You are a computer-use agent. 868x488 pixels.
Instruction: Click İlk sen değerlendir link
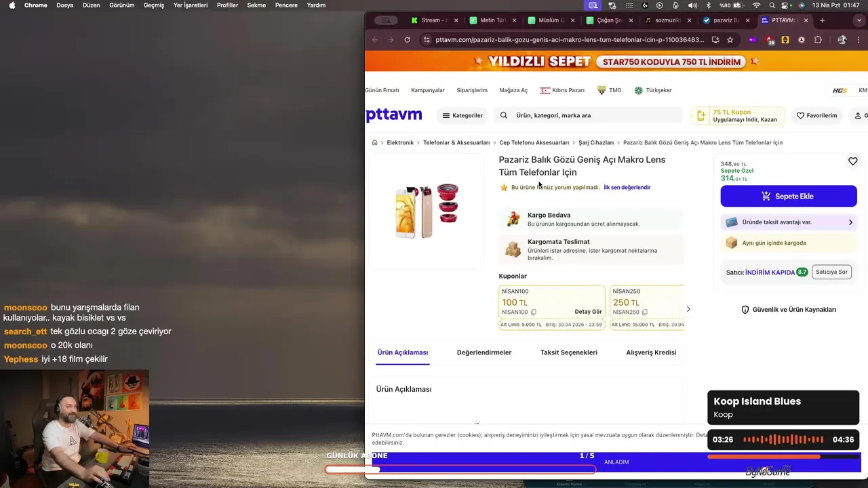pos(627,187)
